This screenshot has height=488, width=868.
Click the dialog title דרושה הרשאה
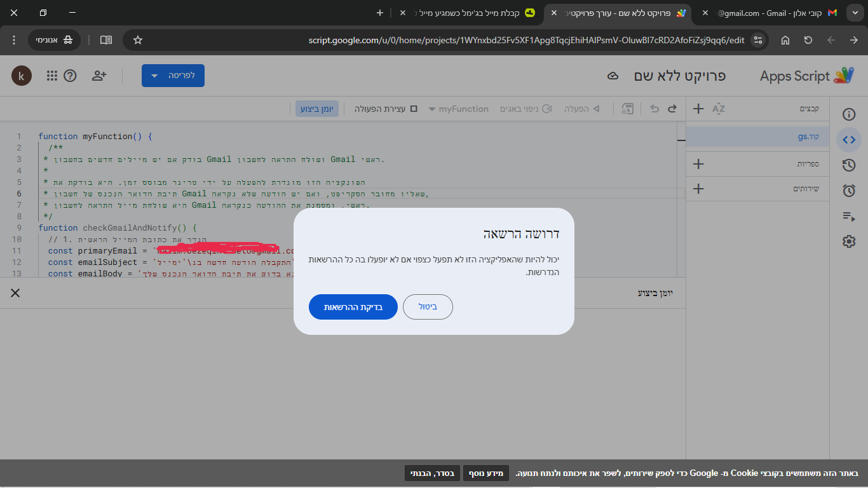click(521, 234)
